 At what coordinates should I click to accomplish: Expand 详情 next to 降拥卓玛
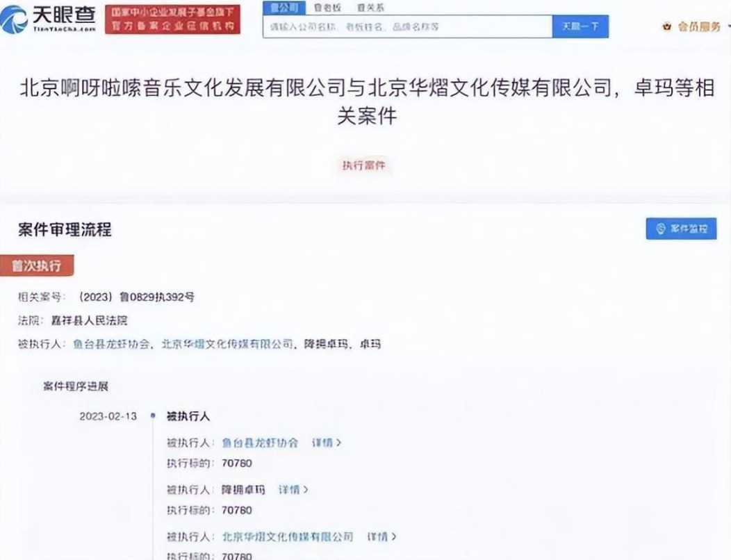[x=293, y=490]
